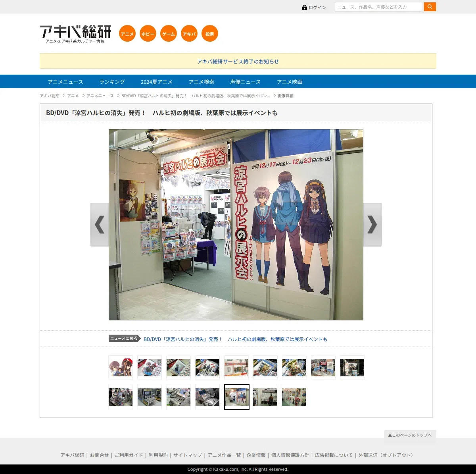Select fourth thumbnail in bottom row
The height and width of the screenshot is (474, 476).
[207, 397]
